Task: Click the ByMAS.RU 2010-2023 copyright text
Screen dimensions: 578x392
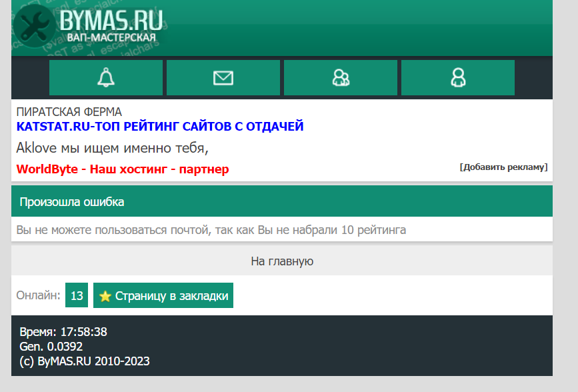Action: coord(85,361)
